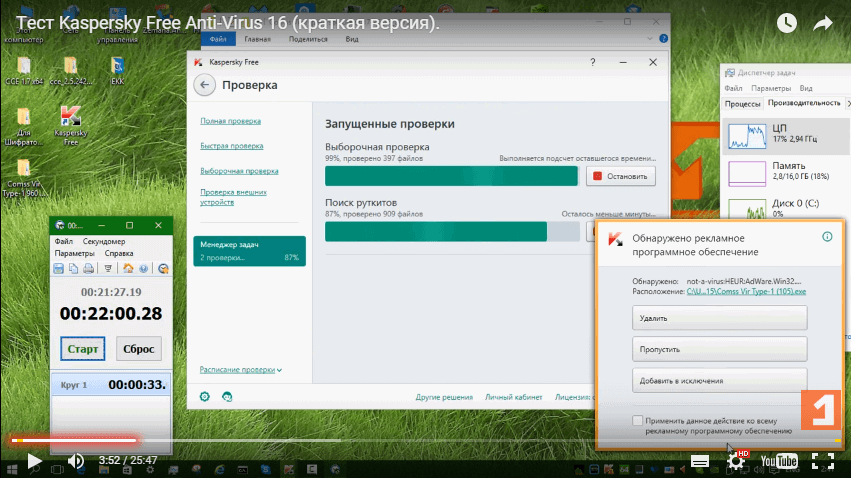Click the Проверка внешних устройств link
This screenshot has width=851, height=478.
pos(233,197)
